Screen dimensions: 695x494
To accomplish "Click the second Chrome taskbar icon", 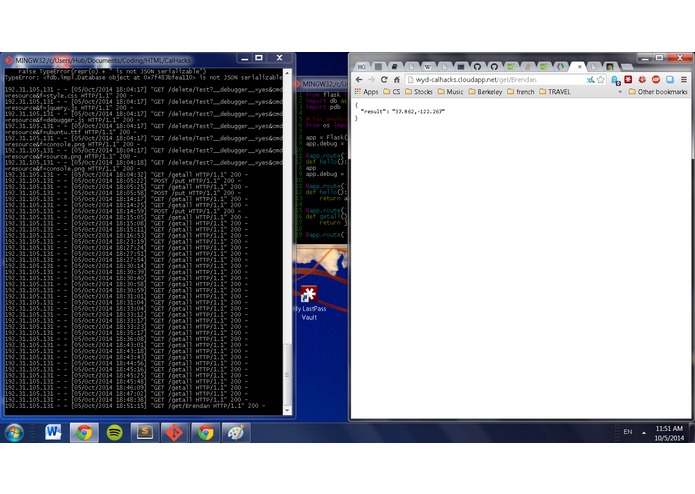I will pos(205,432).
